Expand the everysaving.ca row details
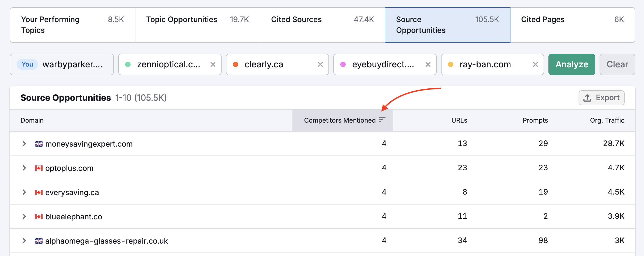Screen dimensions: 644x256 coord(24,192)
